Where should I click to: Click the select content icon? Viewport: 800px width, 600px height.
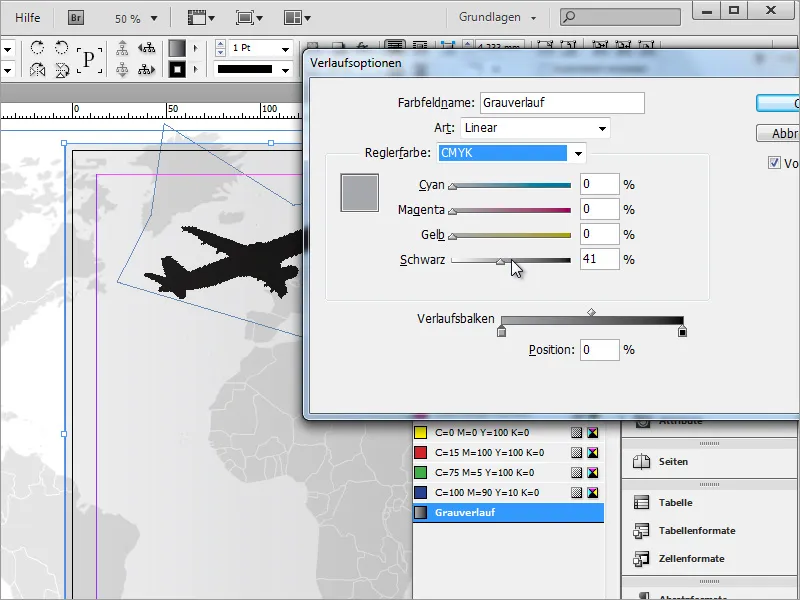click(x=122, y=69)
